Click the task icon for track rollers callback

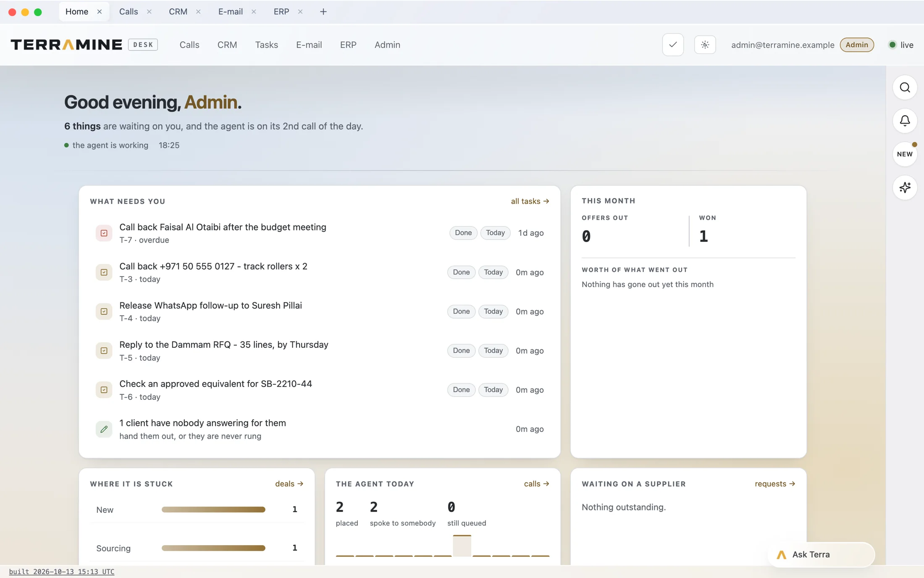104,272
